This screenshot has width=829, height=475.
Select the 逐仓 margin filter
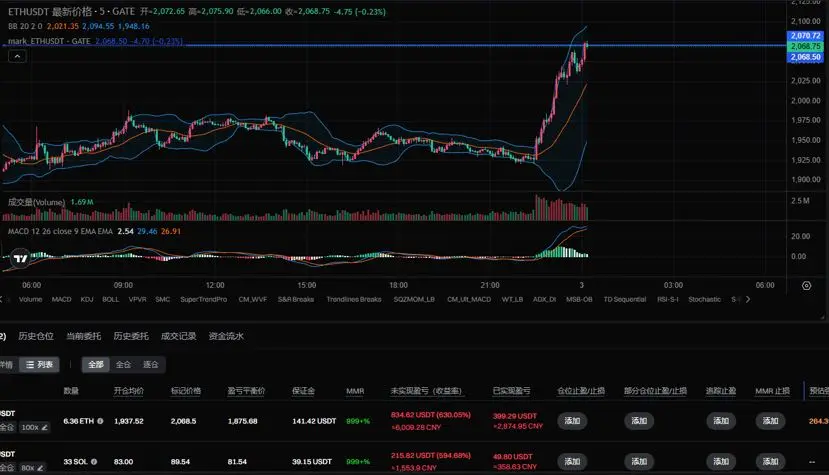click(x=151, y=364)
